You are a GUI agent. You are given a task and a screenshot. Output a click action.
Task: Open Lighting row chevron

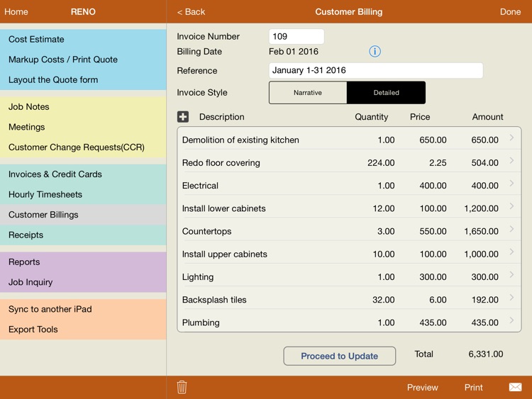(511, 274)
